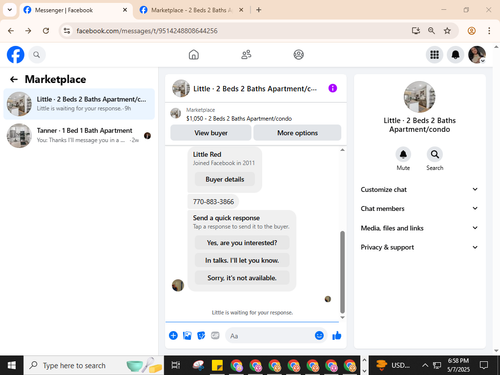Send a thumbs up like

(337, 335)
